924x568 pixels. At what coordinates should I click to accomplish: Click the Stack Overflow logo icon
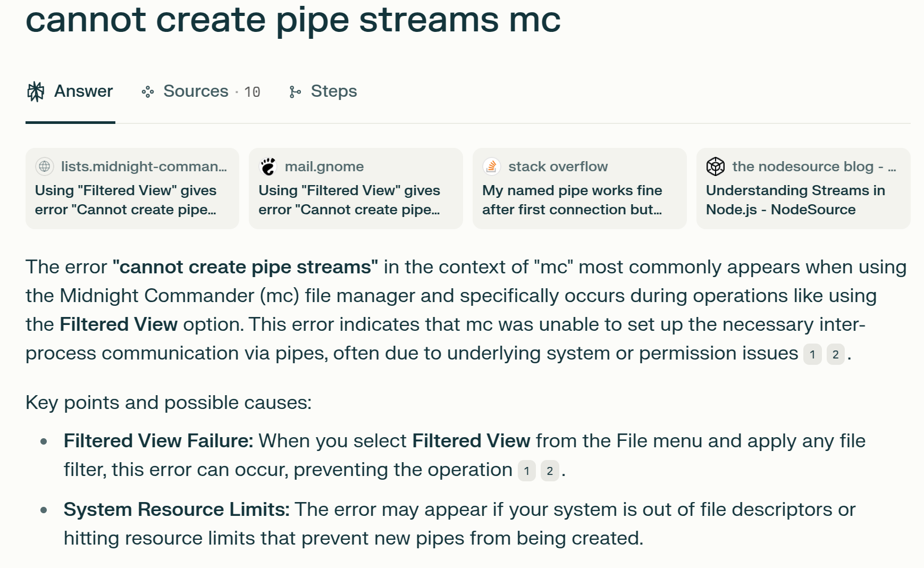click(x=492, y=166)
